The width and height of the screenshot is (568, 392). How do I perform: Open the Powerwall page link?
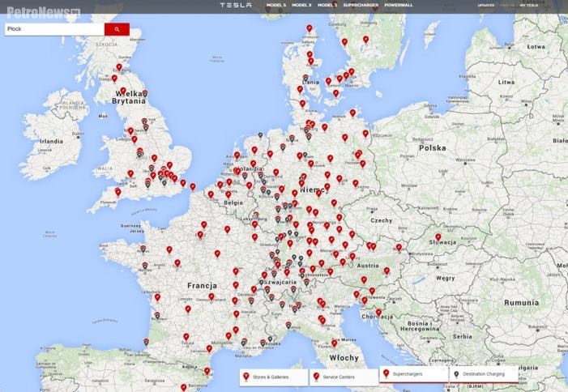tap(399, 5)
